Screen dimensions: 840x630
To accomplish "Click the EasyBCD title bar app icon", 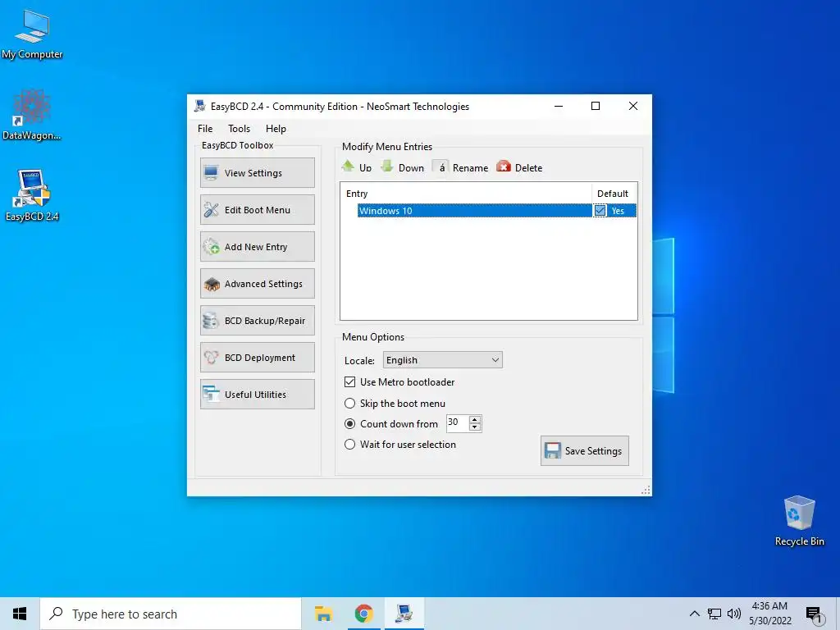I will 200,106.
